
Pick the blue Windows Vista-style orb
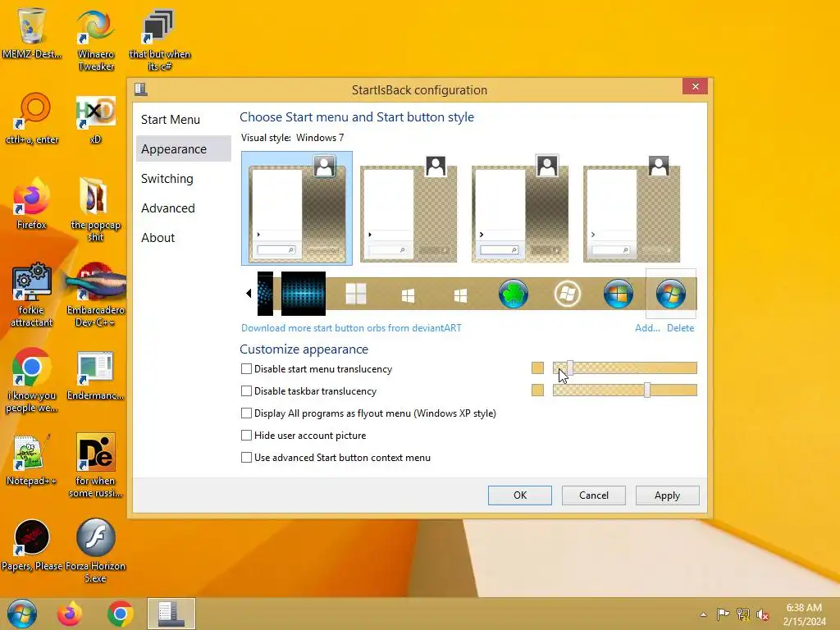(619, 294)
